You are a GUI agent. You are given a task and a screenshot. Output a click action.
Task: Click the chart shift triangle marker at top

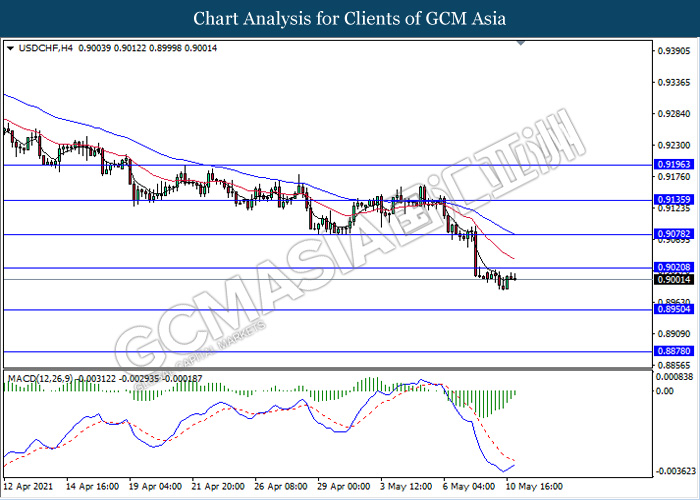click(521, 43)
